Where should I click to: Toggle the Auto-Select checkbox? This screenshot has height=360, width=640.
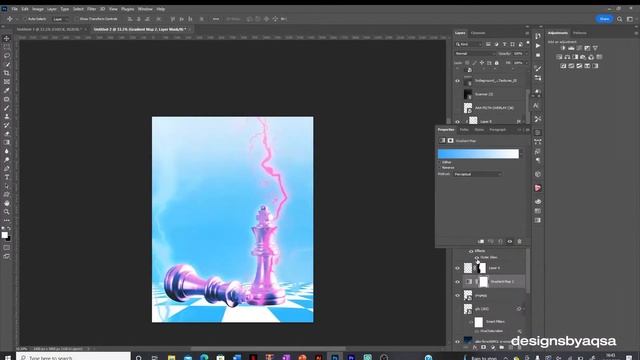(24, 19)
